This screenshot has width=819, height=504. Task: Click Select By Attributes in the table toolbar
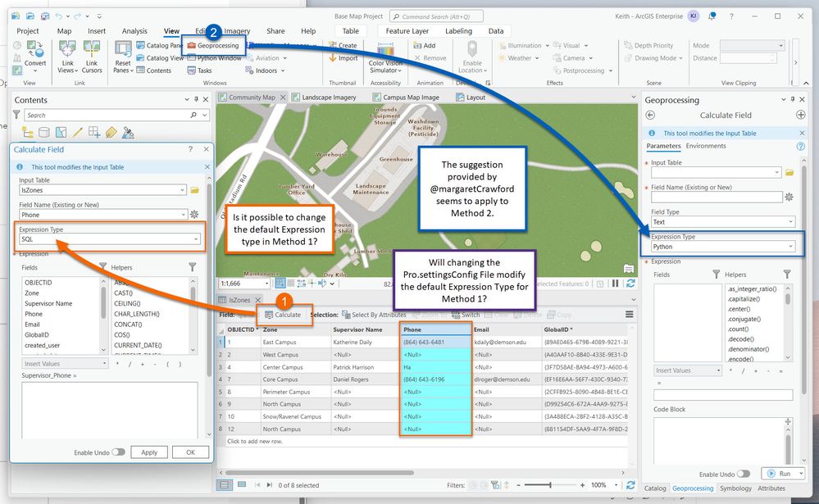(x=374, y=315)
